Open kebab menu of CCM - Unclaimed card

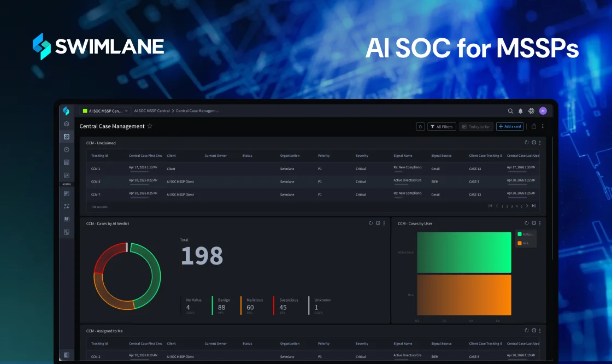(540, 143)
